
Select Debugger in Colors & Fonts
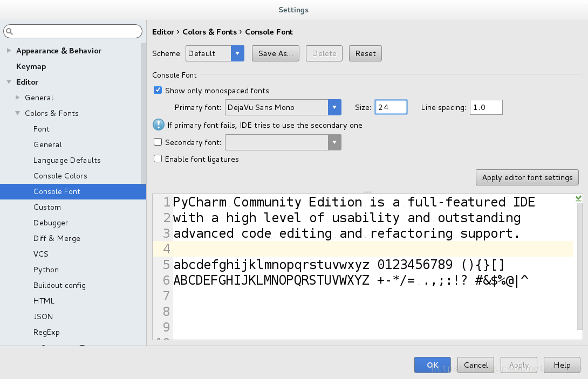(51, 223)
